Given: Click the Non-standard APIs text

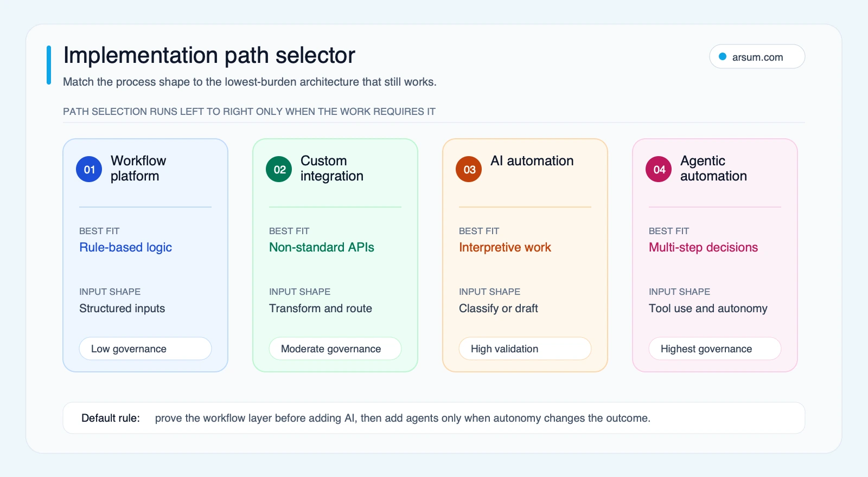Looking at the screenshot, I should point(322,247).
